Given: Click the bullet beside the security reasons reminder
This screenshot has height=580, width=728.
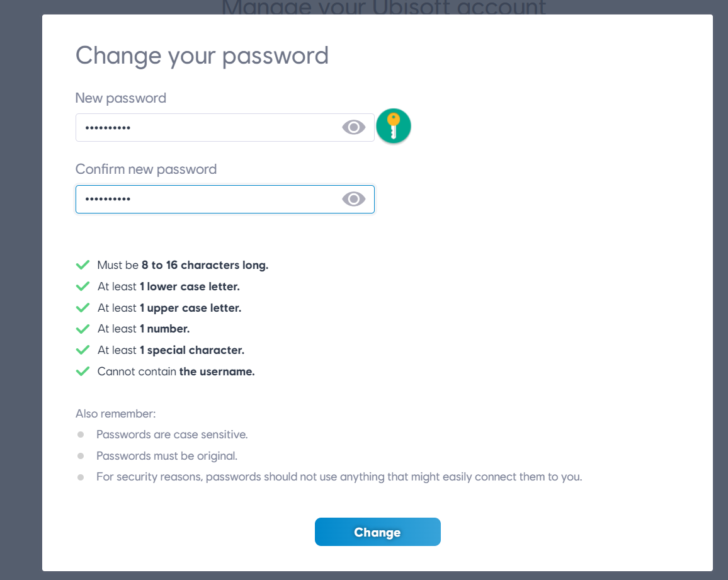Looking at the screenshot, I should pyautogui.click(x=80, y=477).
